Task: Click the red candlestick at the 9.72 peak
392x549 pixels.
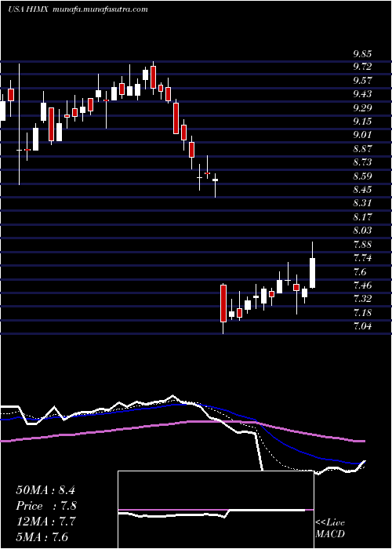Action: point(153,77)
